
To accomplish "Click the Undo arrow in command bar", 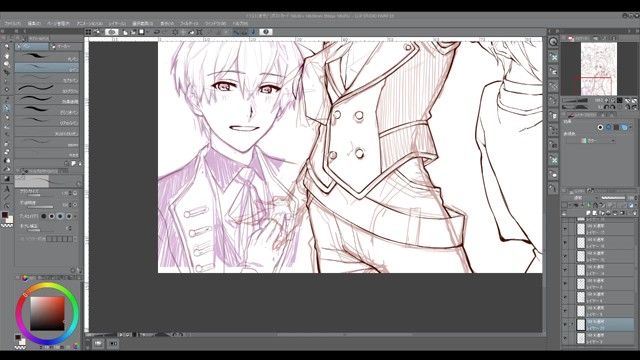I will [156, 32].
